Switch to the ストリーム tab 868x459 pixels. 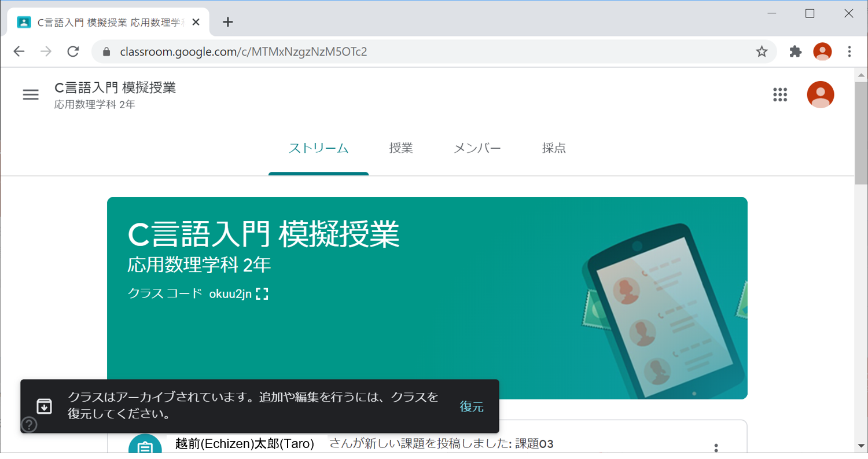point(318,148)
